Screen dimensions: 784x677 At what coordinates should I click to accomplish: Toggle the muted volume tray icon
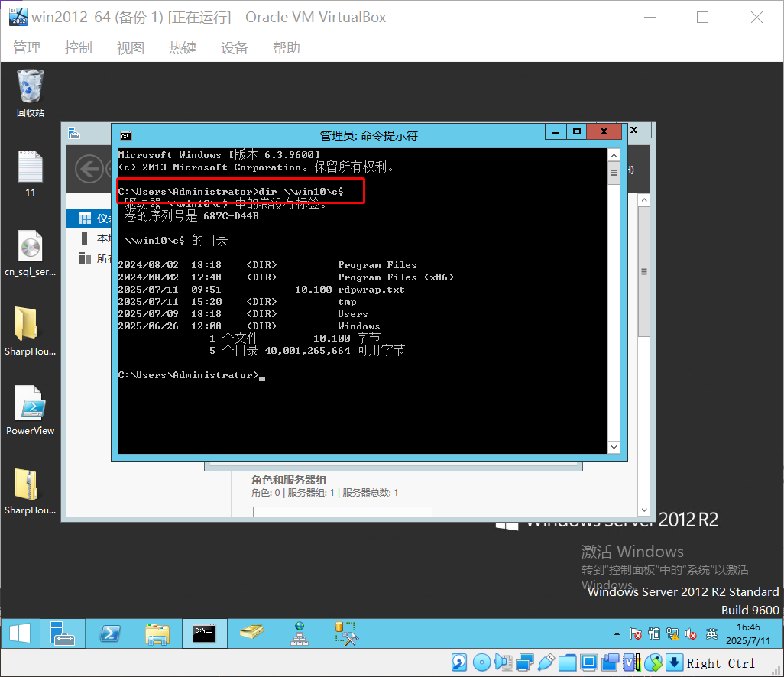click(692, 633)
